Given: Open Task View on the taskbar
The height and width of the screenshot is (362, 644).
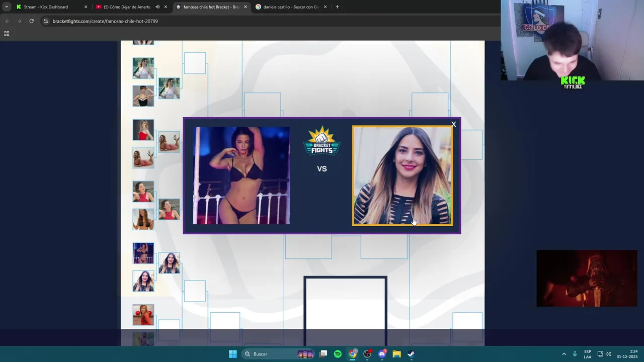Looking at the screenshot, I should point(324,354).
